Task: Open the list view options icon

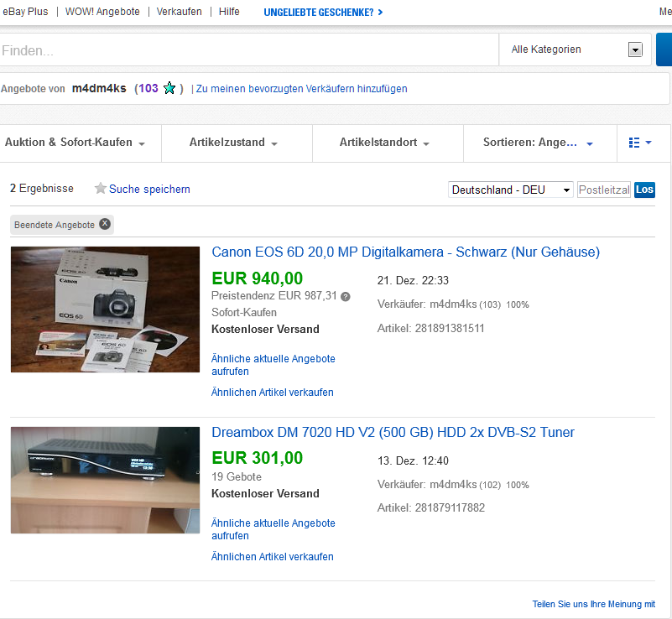Action: coord(640,143)
